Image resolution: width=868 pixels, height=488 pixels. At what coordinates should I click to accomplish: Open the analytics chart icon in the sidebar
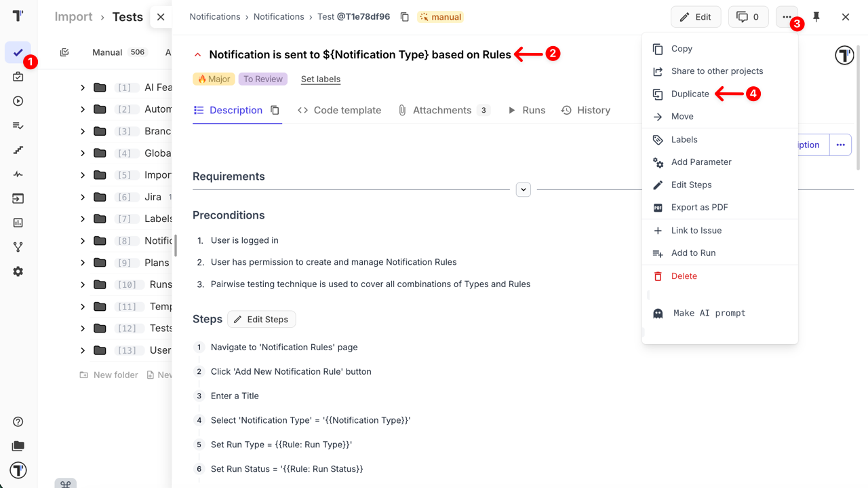(x=18, y=223)
